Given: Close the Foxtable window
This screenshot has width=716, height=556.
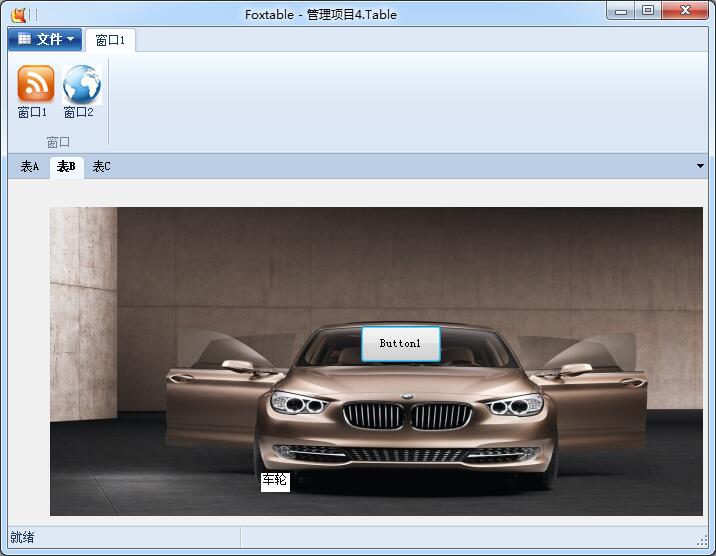Looking at the screenshot, I should [x=684, y=11].
